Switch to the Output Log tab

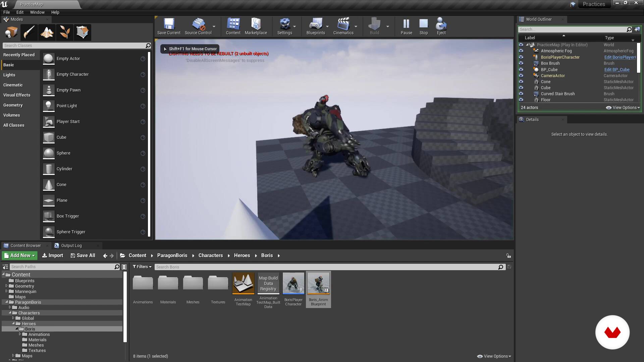(x=71, y=246)
